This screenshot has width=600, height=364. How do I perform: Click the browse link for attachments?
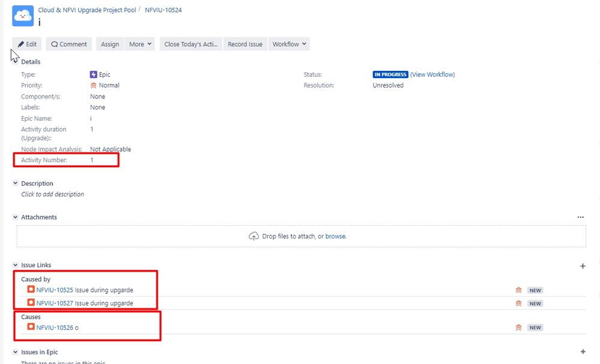click(336, 236)
